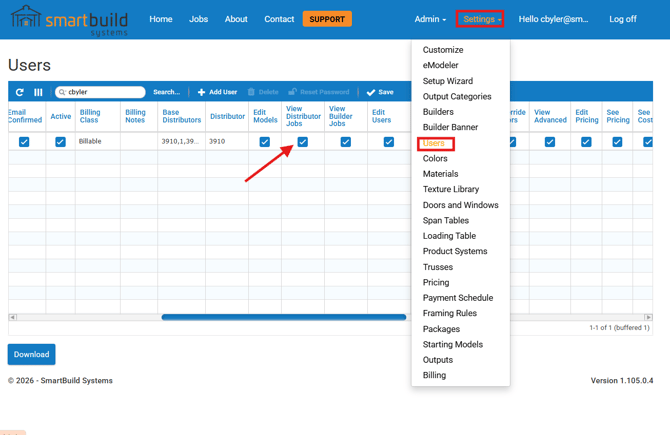Select Trusses in Settings menu
670x435 pixels.
(438, 267)
